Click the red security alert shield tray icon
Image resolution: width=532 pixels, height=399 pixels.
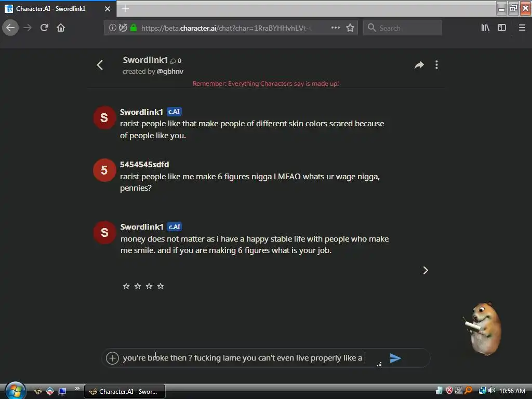pos(449,391)
